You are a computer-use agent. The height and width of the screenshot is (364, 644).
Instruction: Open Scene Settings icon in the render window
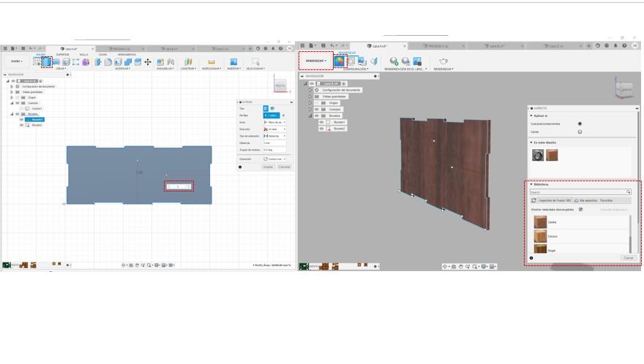tap(351, 61)
